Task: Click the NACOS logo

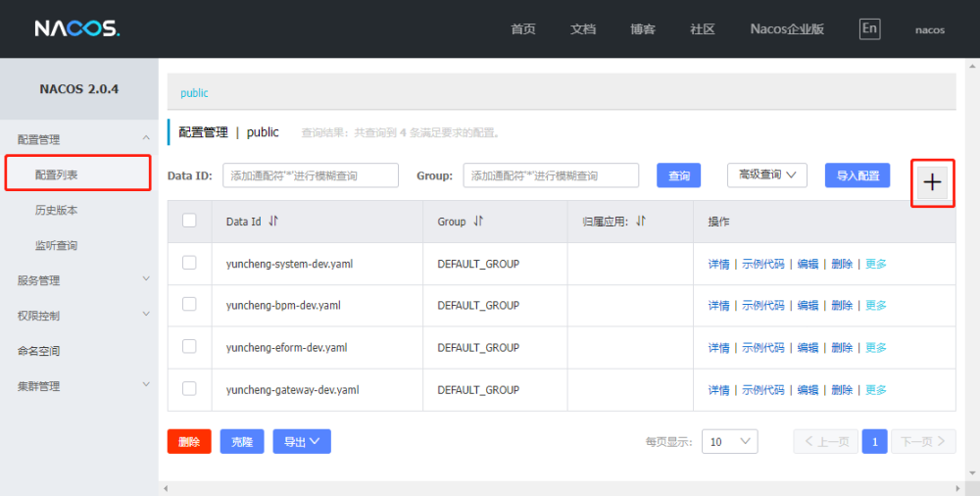Action: [77, 28]
